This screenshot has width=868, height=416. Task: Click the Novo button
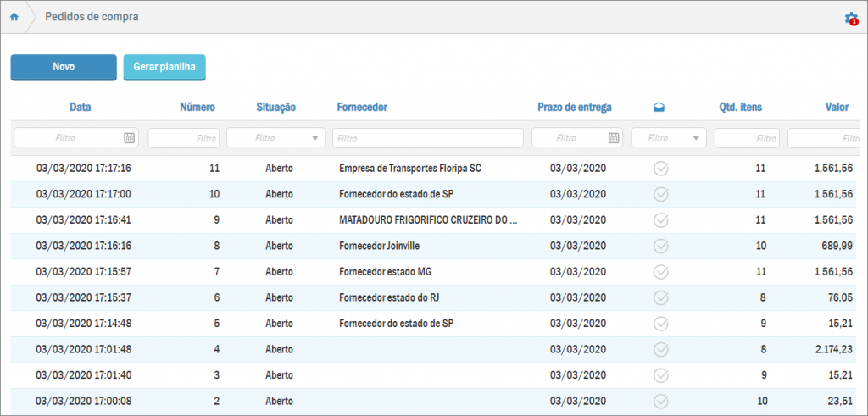coord(64,68)
